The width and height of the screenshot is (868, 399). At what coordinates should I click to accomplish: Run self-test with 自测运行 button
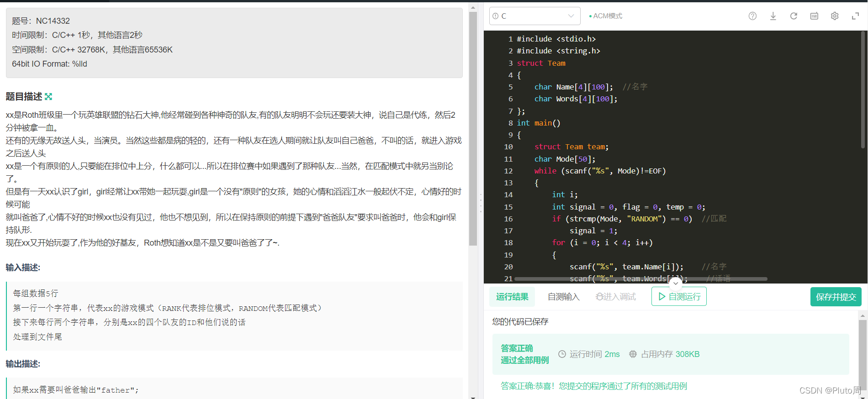tap(679, 297)
